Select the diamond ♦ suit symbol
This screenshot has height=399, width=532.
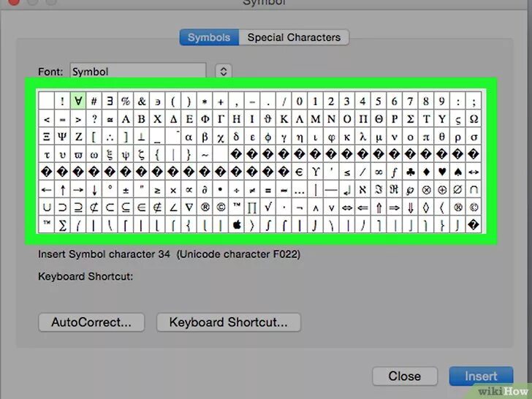426,172
